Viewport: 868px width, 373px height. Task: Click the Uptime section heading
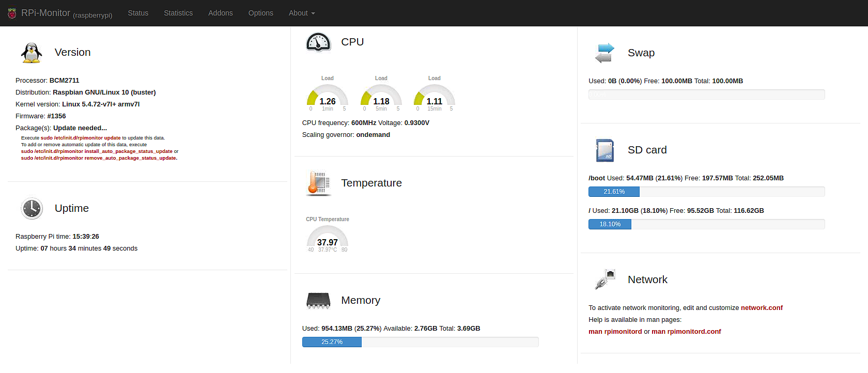tap(72, 208)
